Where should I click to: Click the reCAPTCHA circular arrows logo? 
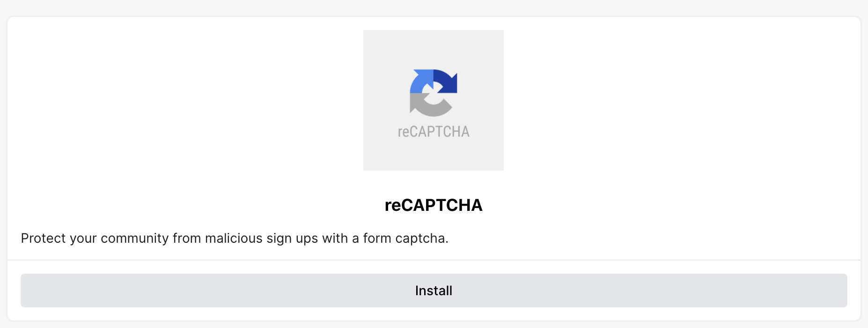coord(434,93)
